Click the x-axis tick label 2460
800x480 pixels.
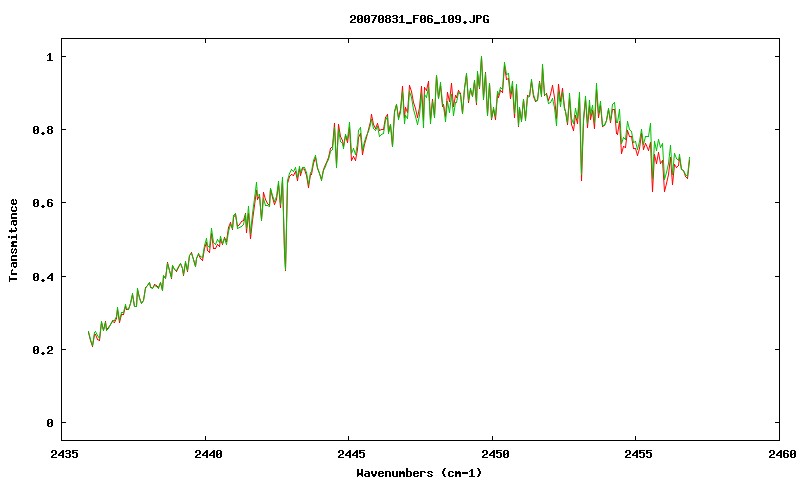point(782,454)
